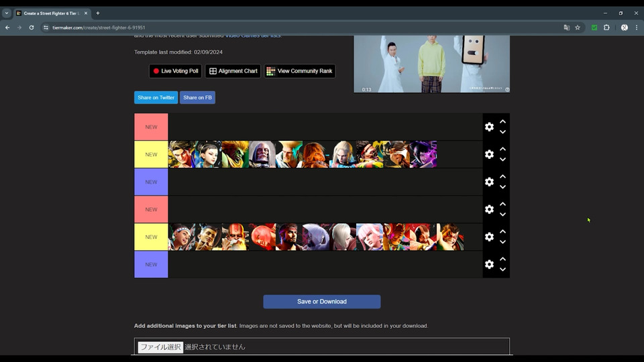Move the bottom blue tier up one row
This screenshot has width=644, height=362.
point(502,259)
